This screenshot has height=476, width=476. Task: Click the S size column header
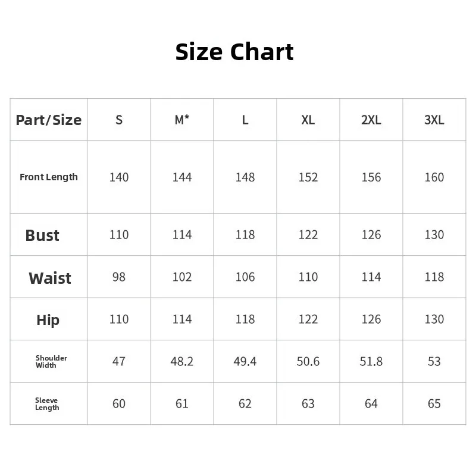119,120
